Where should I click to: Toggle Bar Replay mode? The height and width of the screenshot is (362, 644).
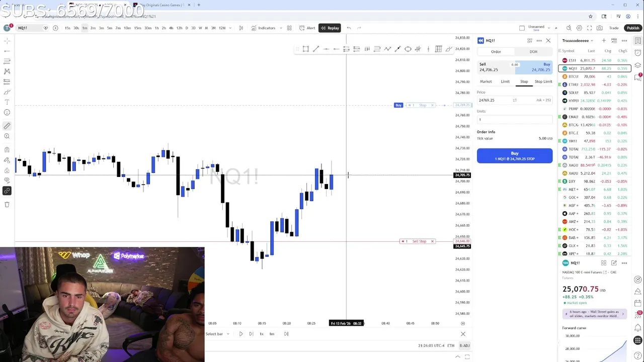click(x=330, y=28)
